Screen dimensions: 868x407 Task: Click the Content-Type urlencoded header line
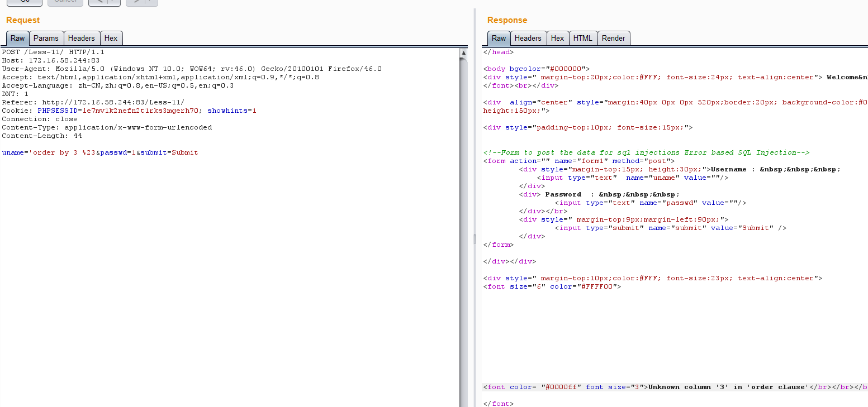(x=107, y=127)
